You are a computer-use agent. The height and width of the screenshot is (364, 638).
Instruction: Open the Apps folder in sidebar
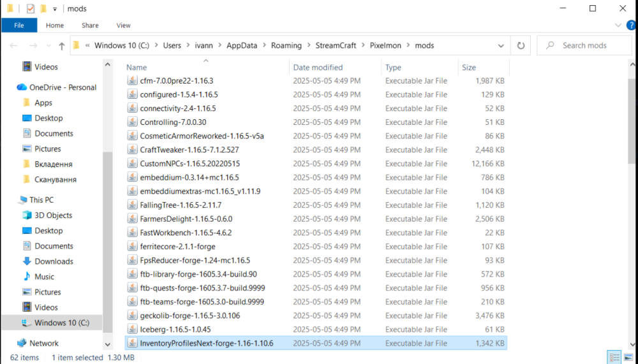point(38,103)
